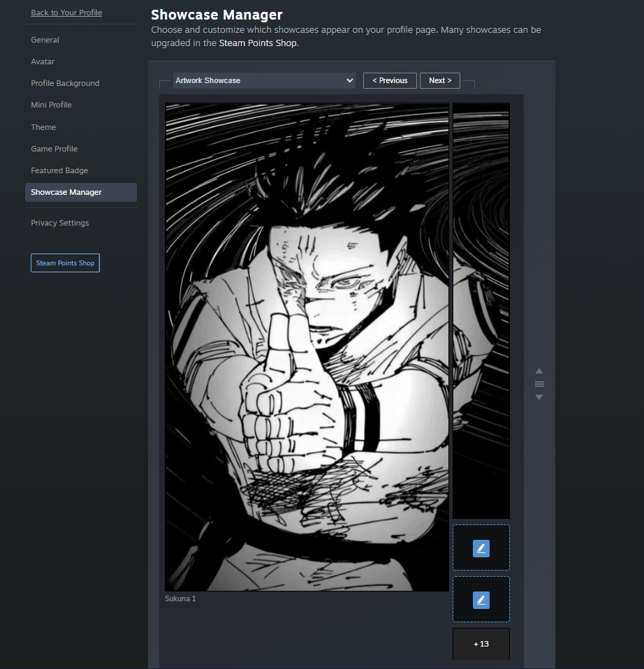Click the upper empty-slot edit pencil icon
Image resolution: width=644 pixels, height=669 pixels.
(481, 548)
